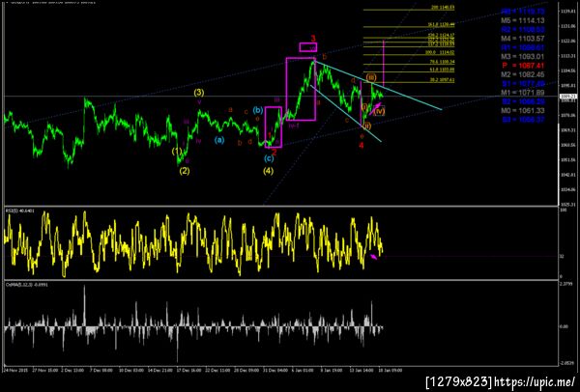Click the highlighted current price tag on price scale
This screenshot has height=392, width=580.
coord(566,96)
